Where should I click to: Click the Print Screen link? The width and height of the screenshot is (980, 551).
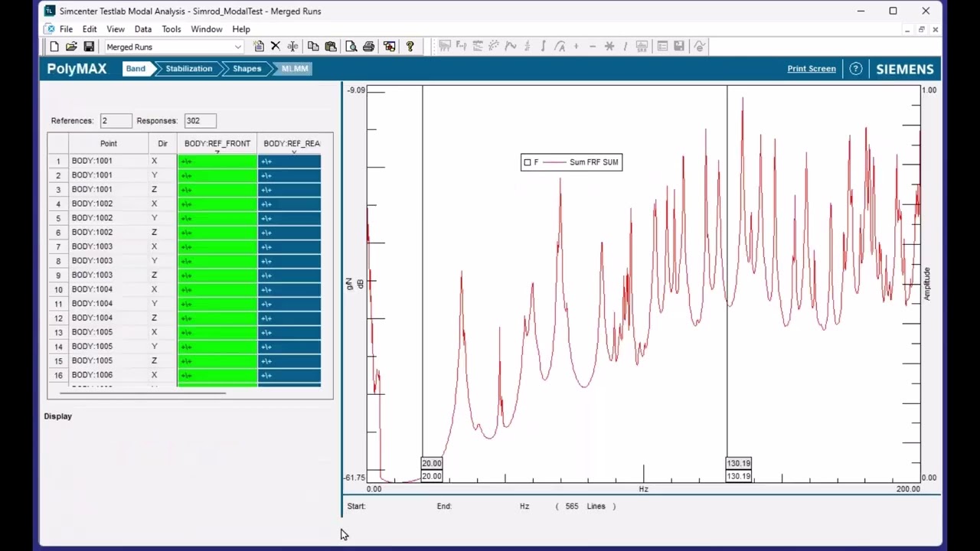[812, 69]
